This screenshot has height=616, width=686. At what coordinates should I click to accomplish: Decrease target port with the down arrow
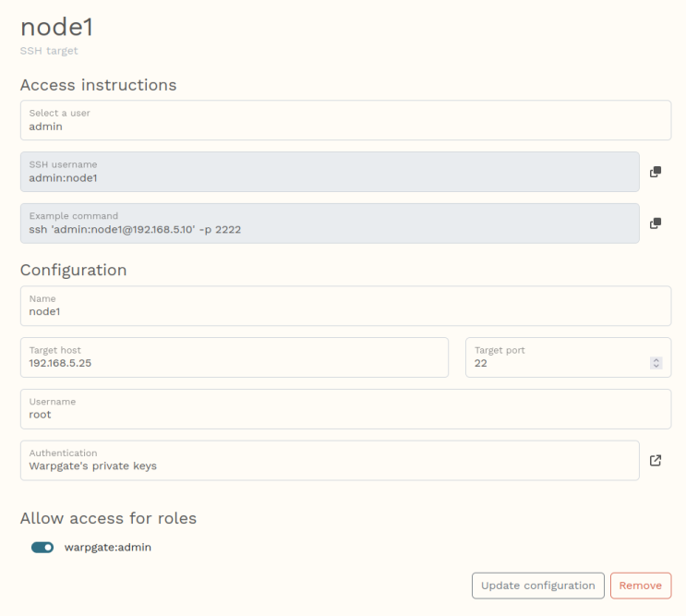click(x=656, y=367)
